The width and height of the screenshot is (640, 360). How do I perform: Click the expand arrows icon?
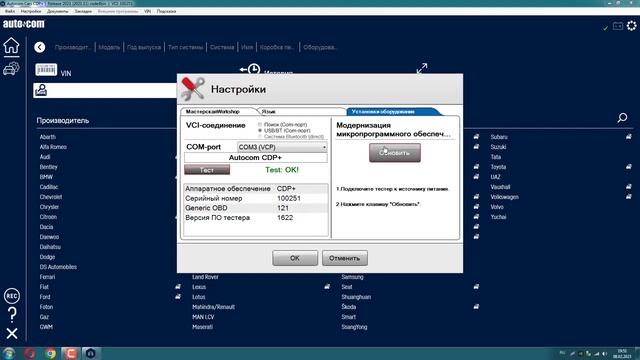tap(422, 68)
